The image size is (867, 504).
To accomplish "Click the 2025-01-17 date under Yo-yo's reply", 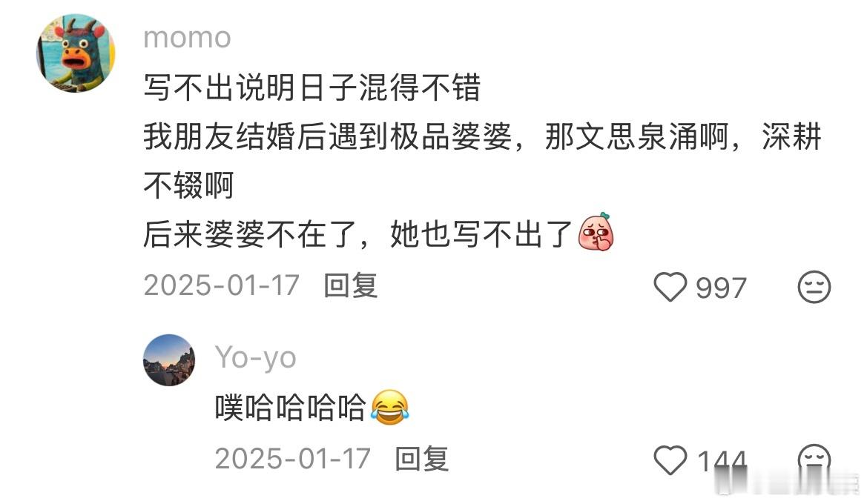I will [x=292, y=460].
